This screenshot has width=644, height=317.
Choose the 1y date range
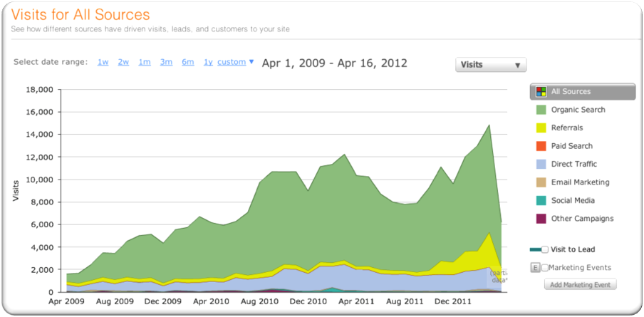208,62
